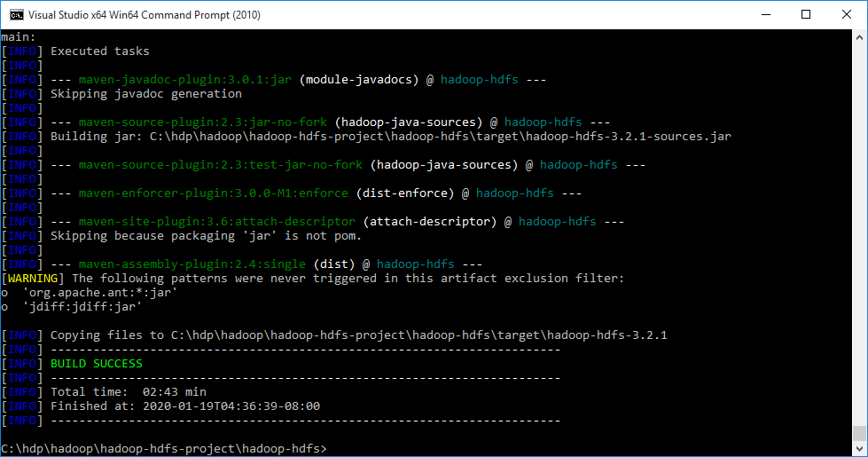Click the BUILD SUCCESS message
Image resolution: width=868 pixels, height=457 pixels.
(97, 364)
